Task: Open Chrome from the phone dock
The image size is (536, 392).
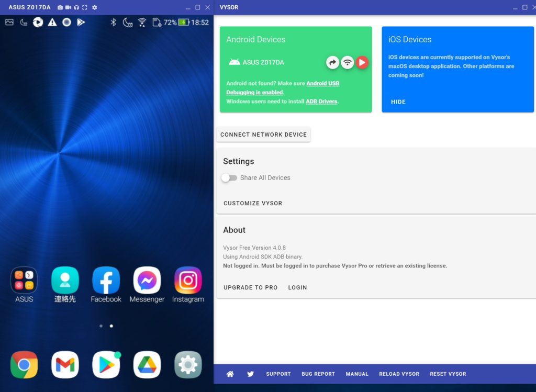Action: coord(24,365)
